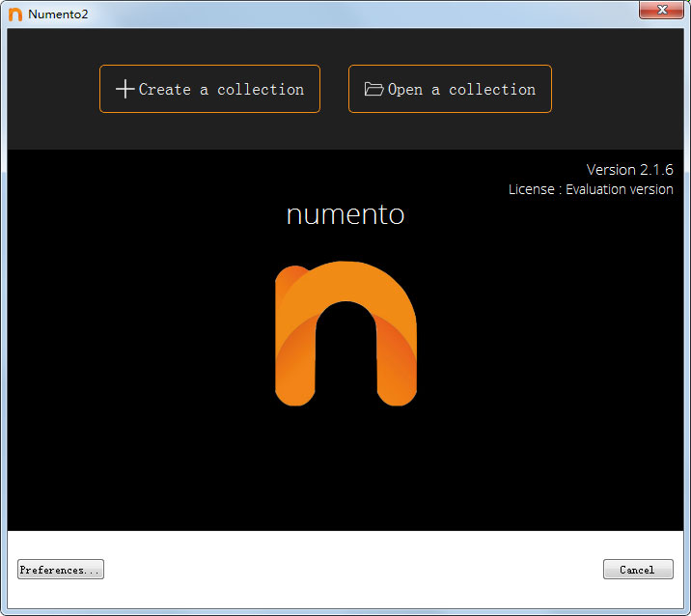Cancel the Numento startup dialog

(637, 570)
